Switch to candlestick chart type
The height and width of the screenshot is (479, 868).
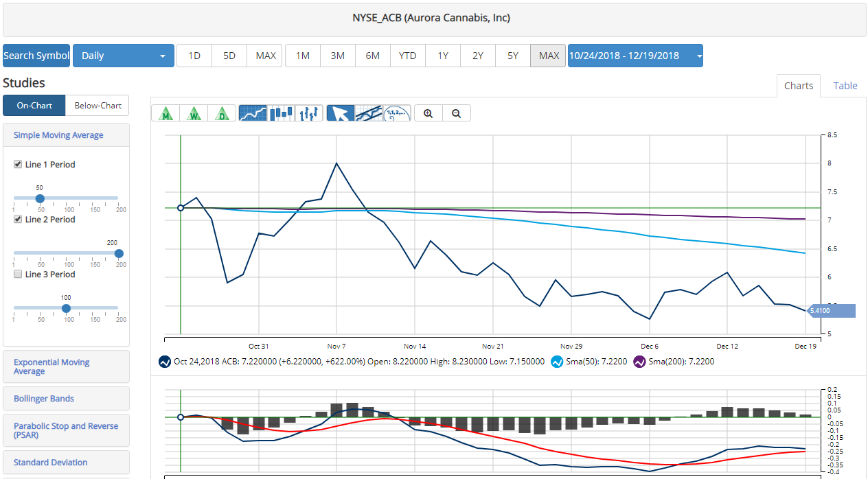pos(281,113)
